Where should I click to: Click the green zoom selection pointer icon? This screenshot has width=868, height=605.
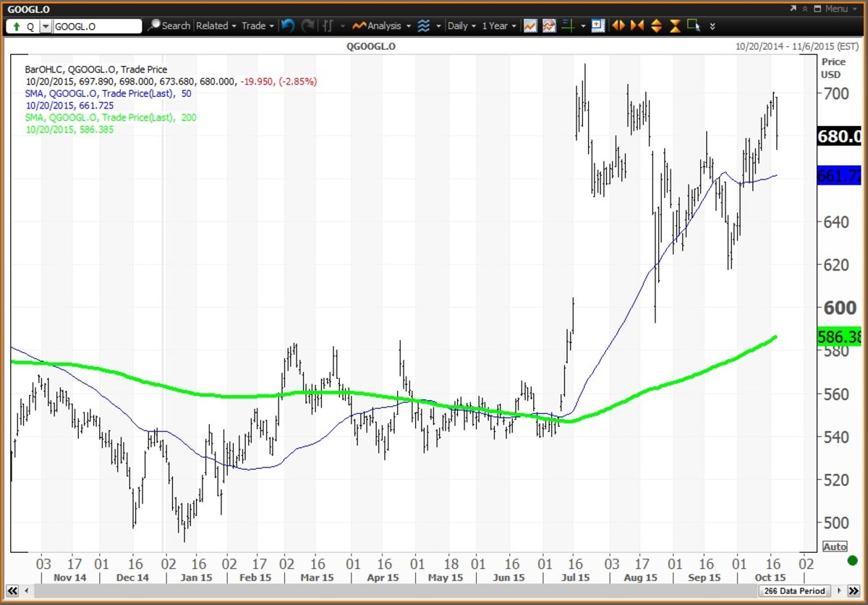coord(693,25)
